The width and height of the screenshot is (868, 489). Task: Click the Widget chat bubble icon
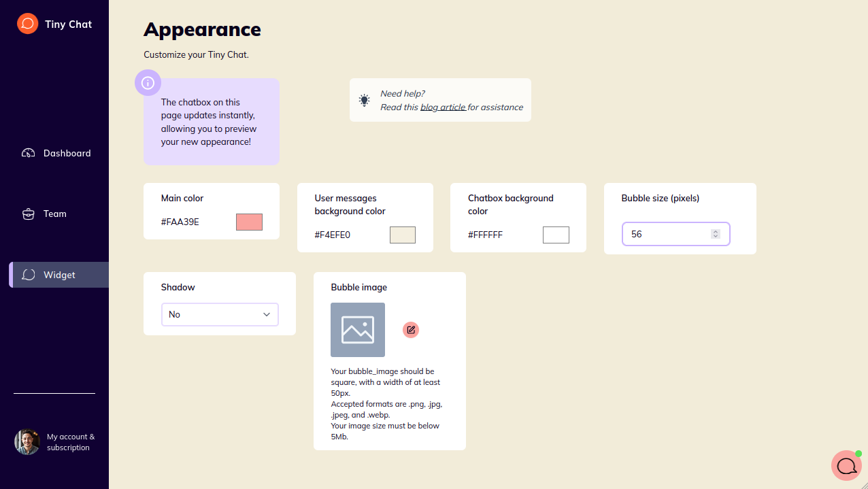click(29, 275)
